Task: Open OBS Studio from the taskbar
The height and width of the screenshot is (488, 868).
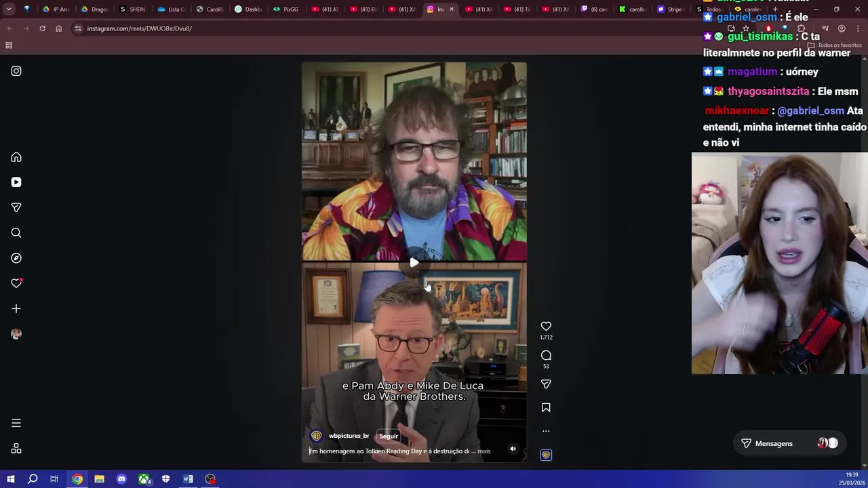Action: pyautogui.click(x=210, y=479)
